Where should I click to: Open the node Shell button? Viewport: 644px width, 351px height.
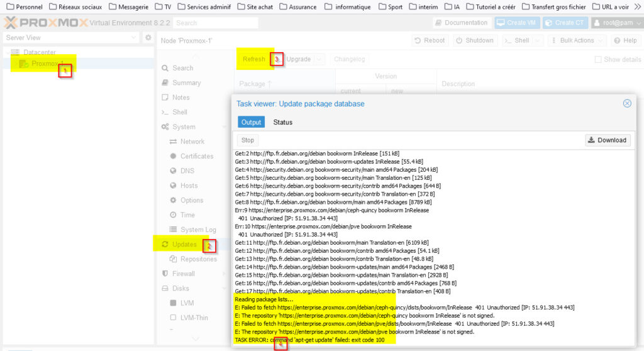click(x=517, y=40)
